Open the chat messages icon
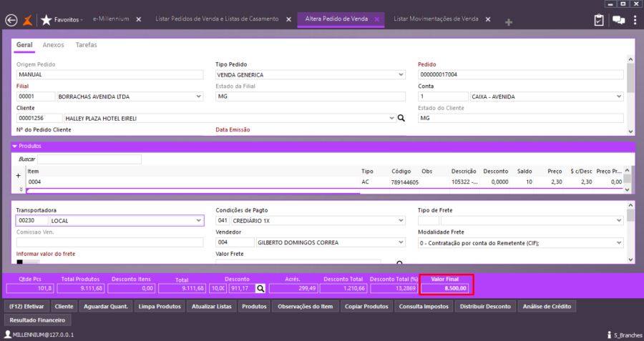 618,20
